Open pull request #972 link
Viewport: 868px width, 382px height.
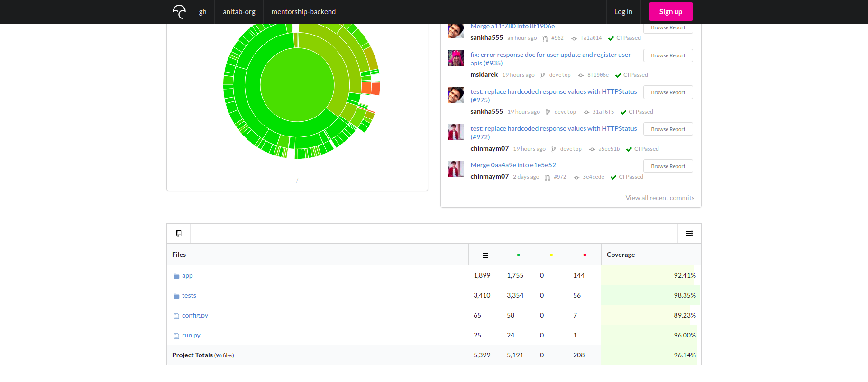pos(560,177)
